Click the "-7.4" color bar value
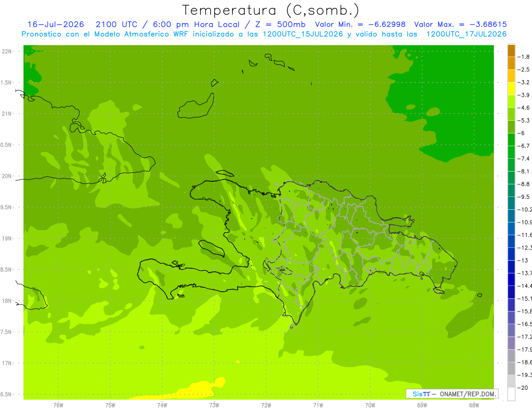The height and width of the screenshot is (411, 532). click(524, 159)
